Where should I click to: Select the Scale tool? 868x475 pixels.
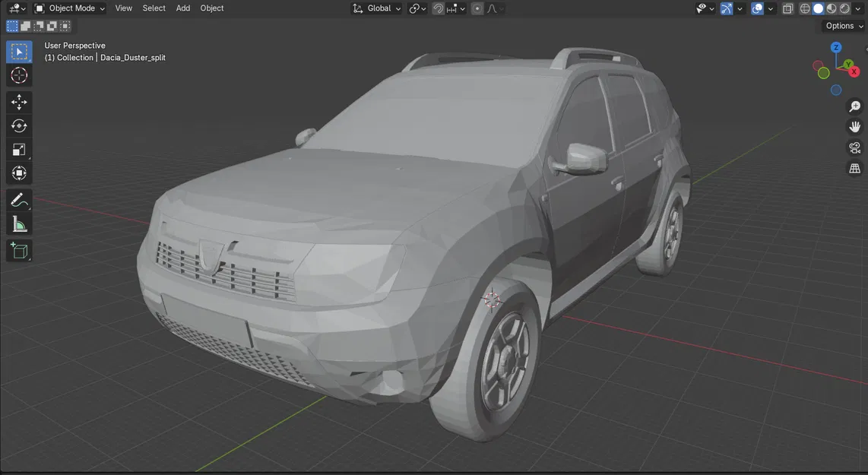[x=18, y=150]
